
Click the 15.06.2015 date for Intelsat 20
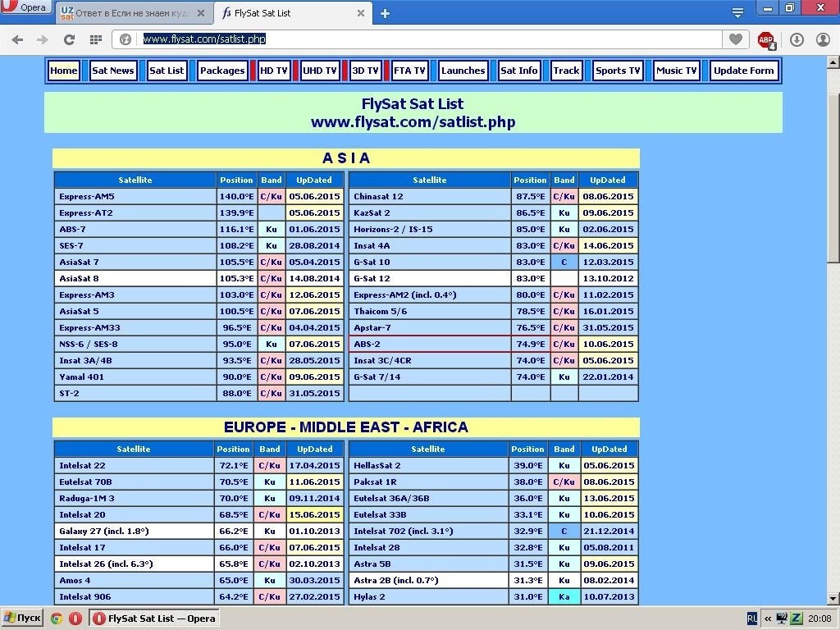(314, 515)
